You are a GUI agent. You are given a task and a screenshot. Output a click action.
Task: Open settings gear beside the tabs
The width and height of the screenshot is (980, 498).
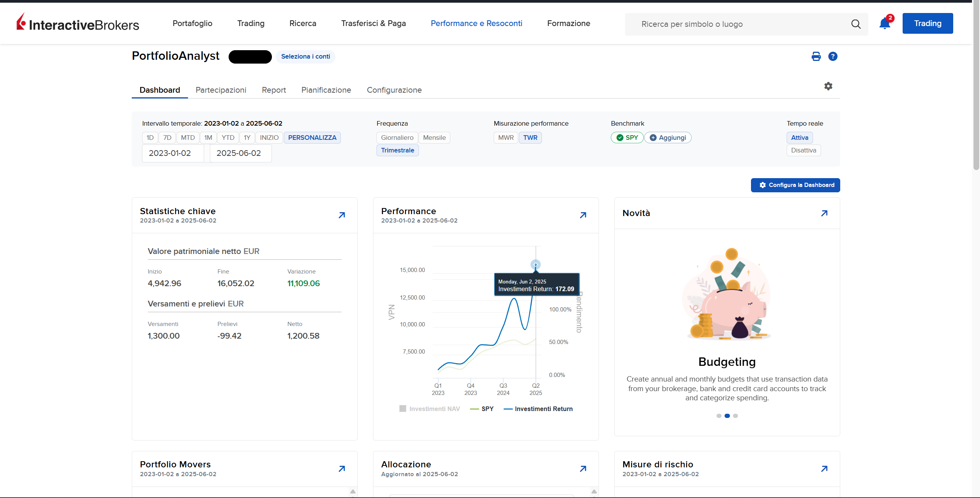pyautogui.click(x=828, y=86)
